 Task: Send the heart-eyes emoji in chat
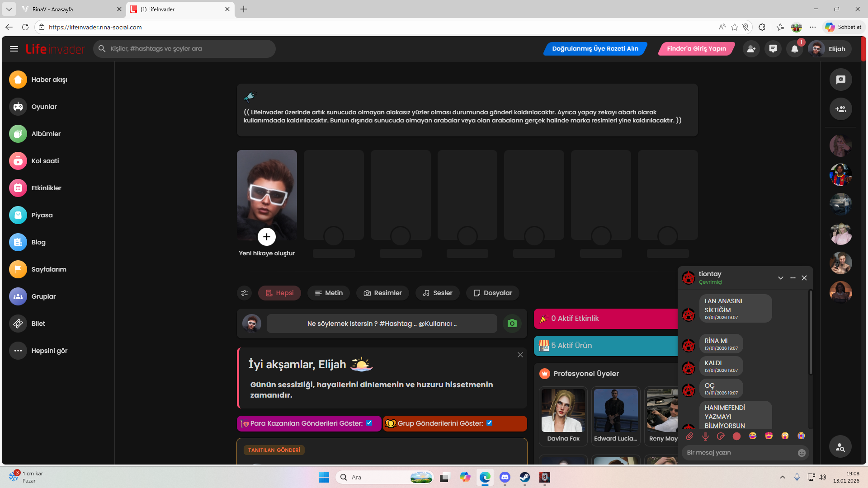pos(769,436)
